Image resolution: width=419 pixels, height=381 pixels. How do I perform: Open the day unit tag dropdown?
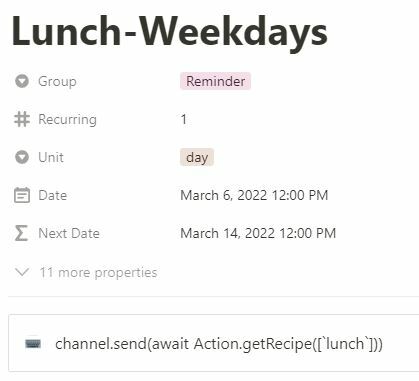[197, 157]
